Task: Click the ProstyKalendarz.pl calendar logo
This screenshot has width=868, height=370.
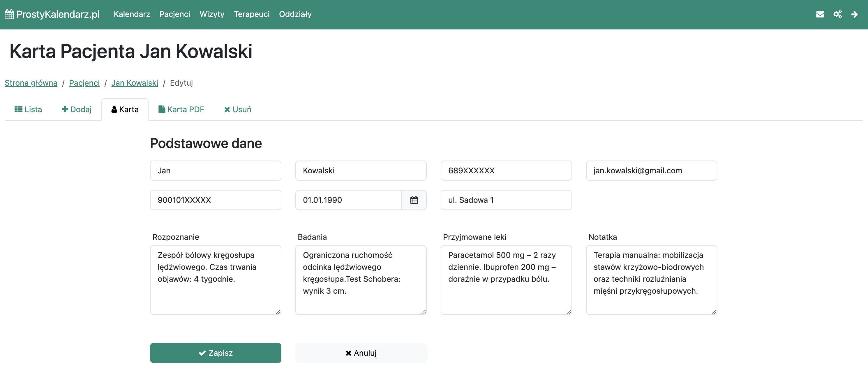Action: point(9,14)
